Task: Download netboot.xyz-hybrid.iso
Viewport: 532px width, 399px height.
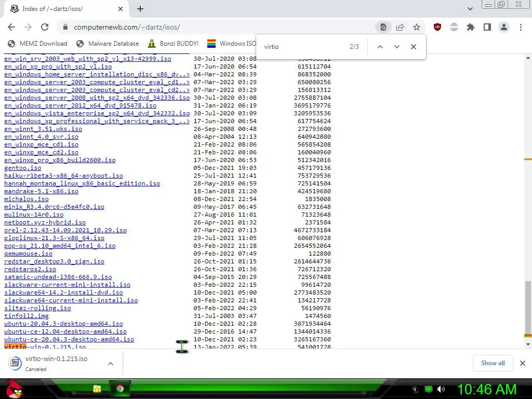Action: tap(45, 222)
